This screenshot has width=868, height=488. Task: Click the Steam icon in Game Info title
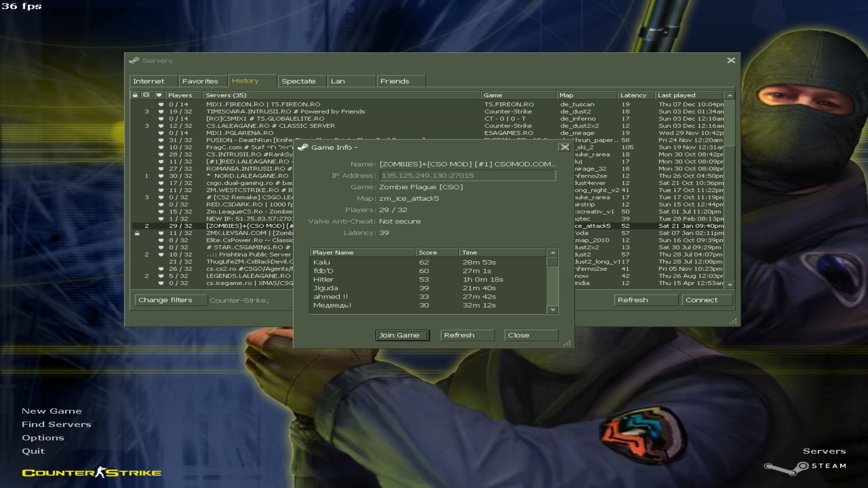tap(303, 147)
